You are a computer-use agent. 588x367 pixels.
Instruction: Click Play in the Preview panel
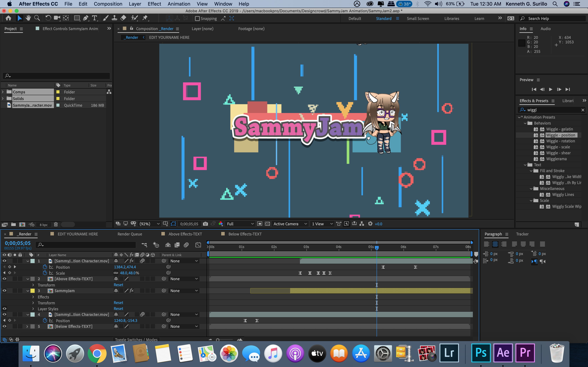551,89
